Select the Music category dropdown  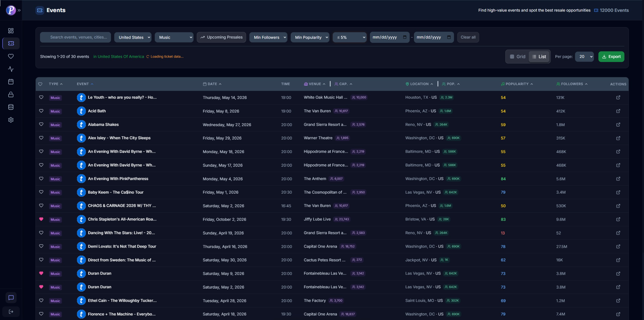[174, 37]
